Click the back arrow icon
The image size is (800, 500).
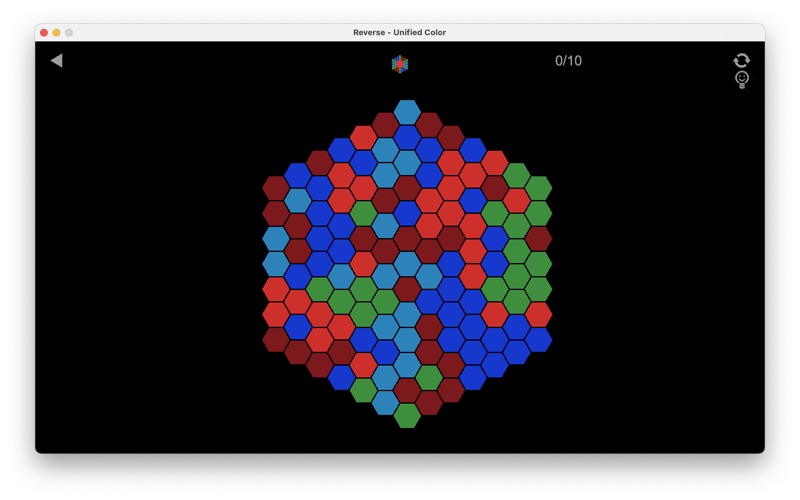click(x=56, y=61)
